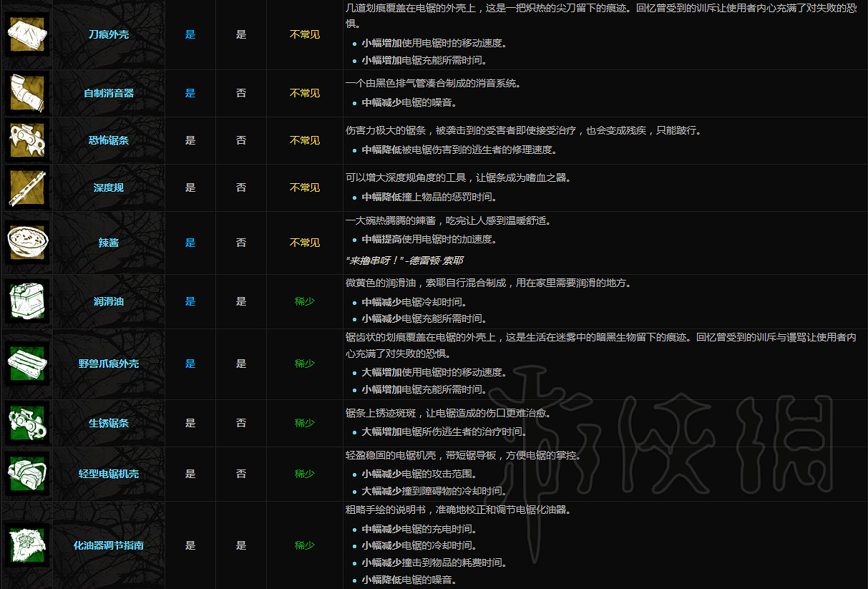Image resolution: width=868 pixels, height=589 pixels.
Task: Click the 是 cell next to 自制消音器
Action: [190, 93]
